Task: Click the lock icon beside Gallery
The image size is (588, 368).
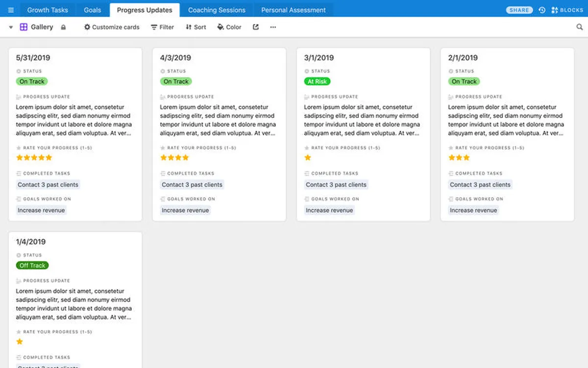Action: click(63, 27)
